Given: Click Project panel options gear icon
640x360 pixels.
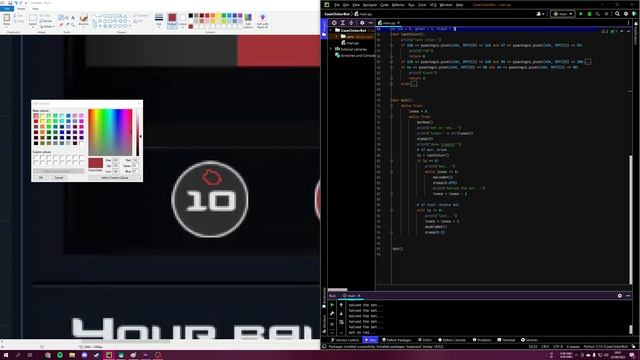Looking at the screenshot, I should coord(362,23).
